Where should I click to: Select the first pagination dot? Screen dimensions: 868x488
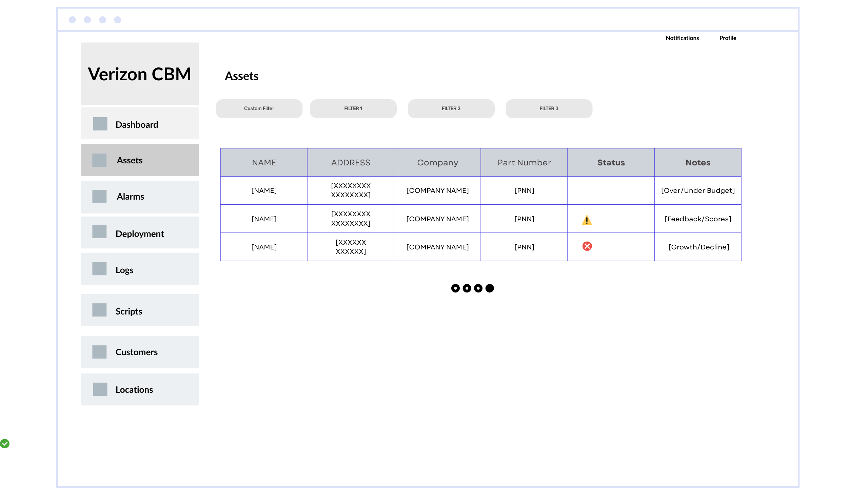coord(455,288)
